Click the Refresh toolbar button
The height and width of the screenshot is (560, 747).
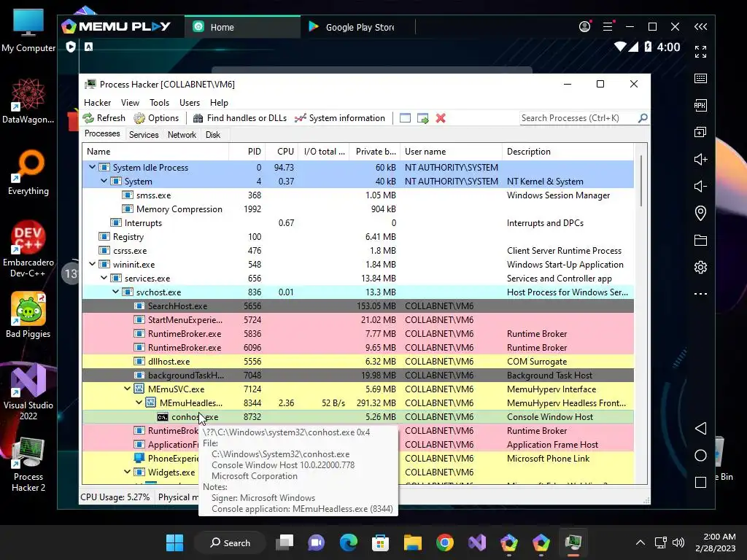(104, 118)
